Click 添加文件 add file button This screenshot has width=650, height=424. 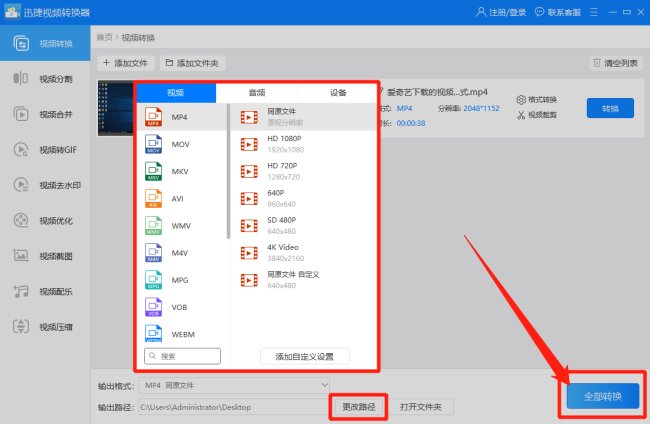pyautogui.click(x=126, y=63)
